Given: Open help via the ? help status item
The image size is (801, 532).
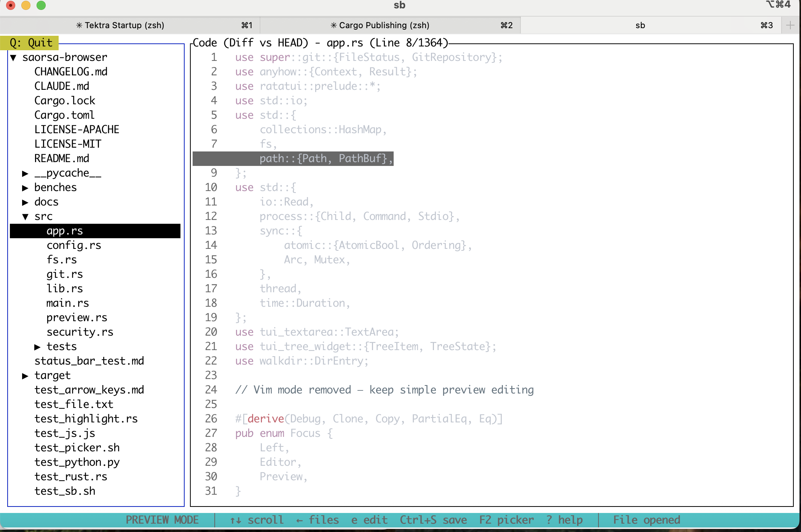Looking at the screenshot, I should [x=565, y=520].
